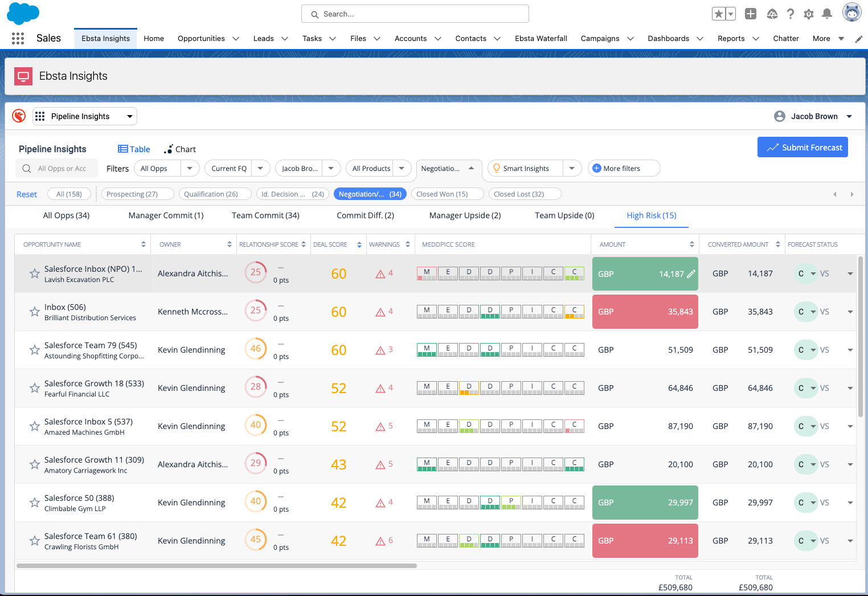Star the Salesforce Team 61 (380) opportunity

pos(34,541)
